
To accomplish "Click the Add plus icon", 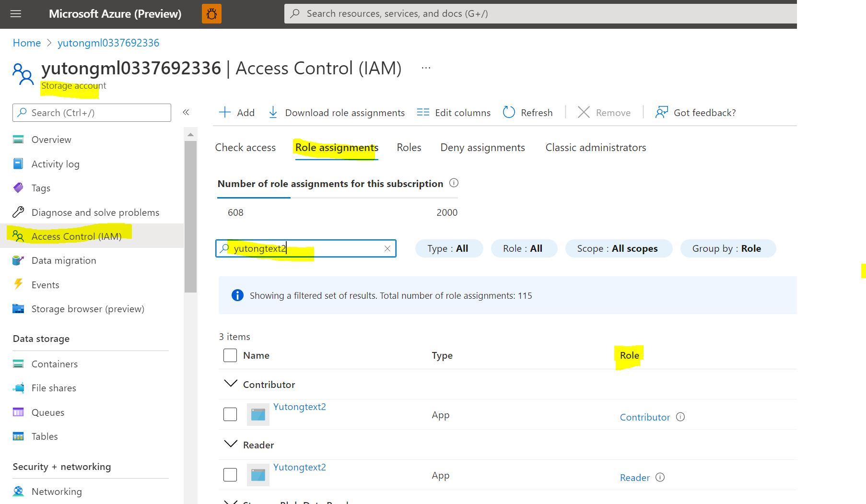I will click(224, 112).
